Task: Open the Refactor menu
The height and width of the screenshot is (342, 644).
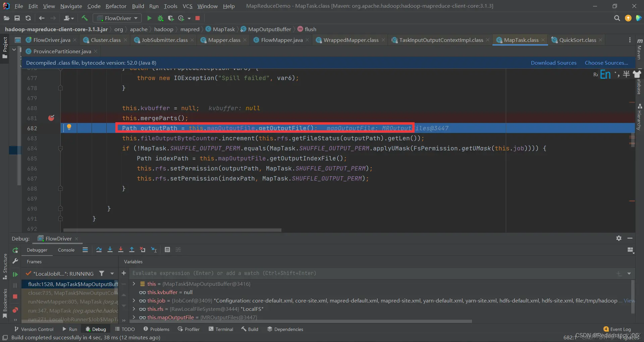Action: 116,6
